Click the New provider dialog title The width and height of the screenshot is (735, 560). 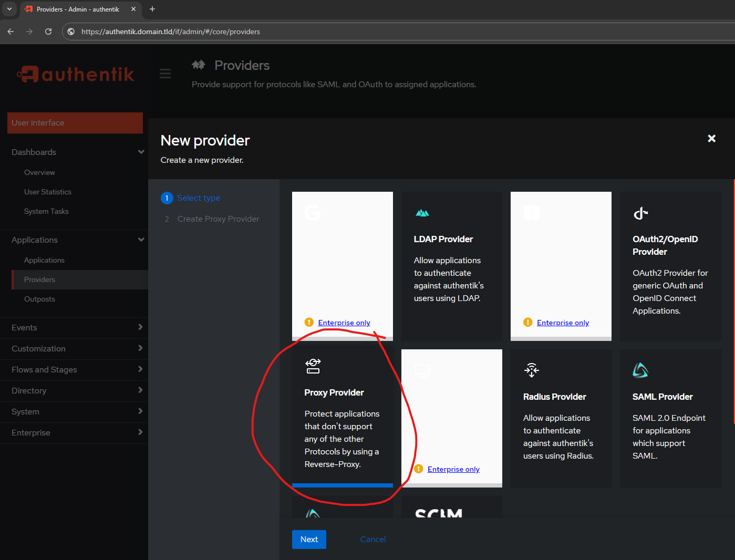click(205, 140)
